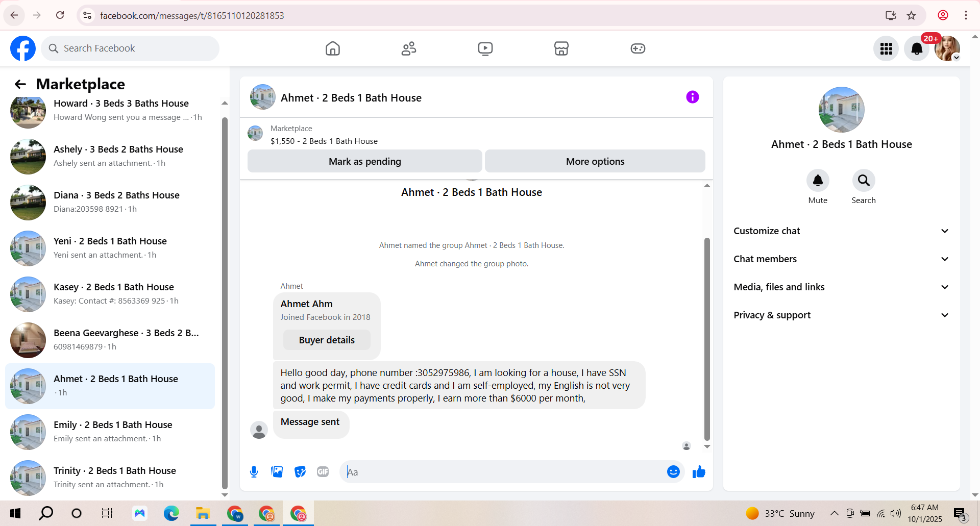The image size is (980, 526).
Task: Launch Microsoft Edge from the taskbar
Action: (x=171, y=513)
